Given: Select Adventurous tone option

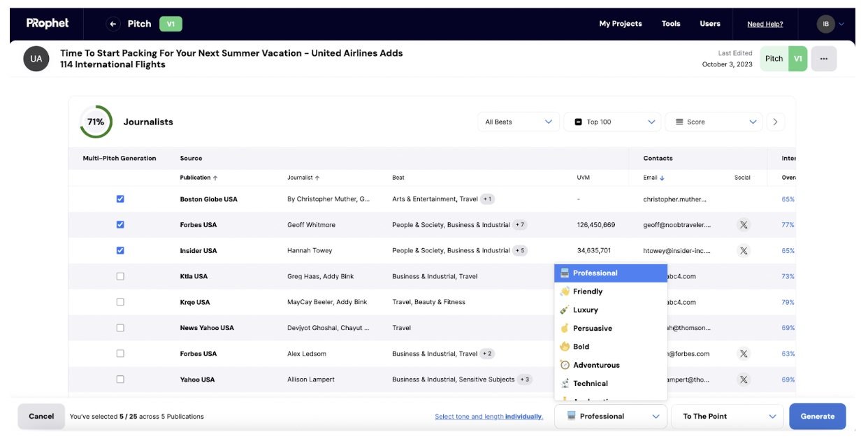Looking at the screenshot, I should click(611, 365).
